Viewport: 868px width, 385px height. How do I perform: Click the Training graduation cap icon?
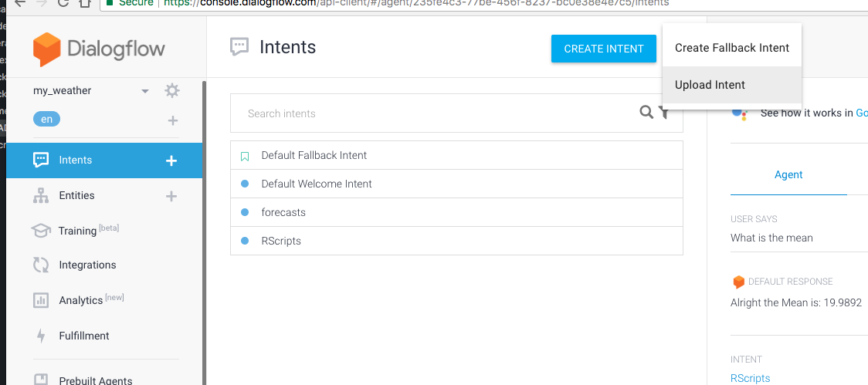[x=41, y=231]
